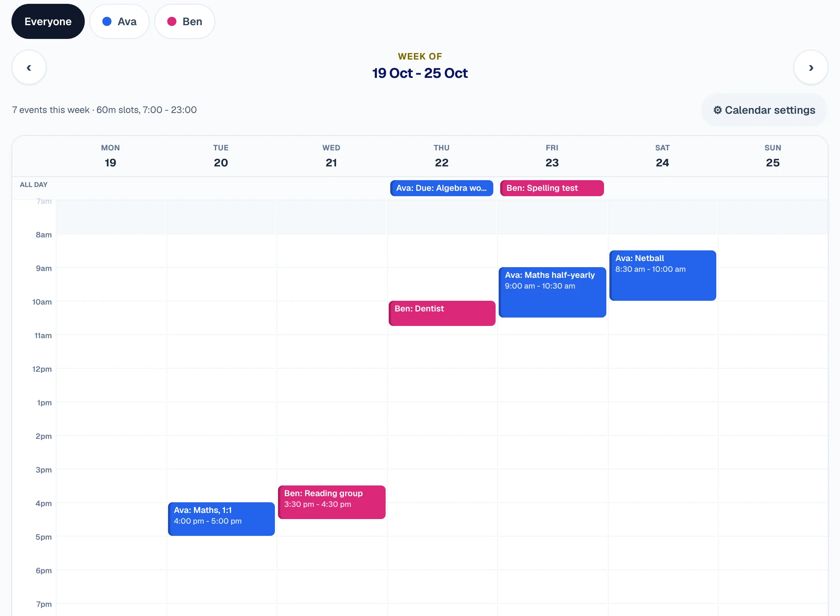Open the Ava: Maths half-yearly event
Viewport: 840px width, 616px height.
[x=552, y=292]
